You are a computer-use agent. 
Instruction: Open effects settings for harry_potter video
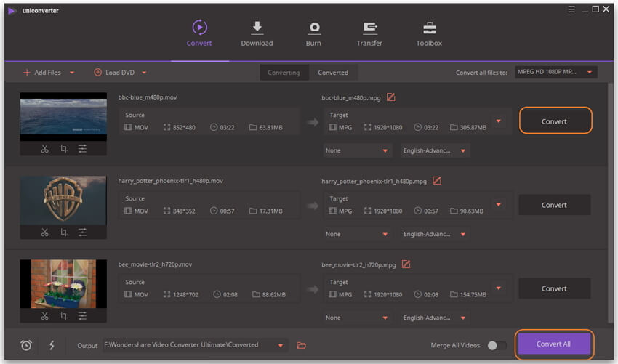[82, 232]
